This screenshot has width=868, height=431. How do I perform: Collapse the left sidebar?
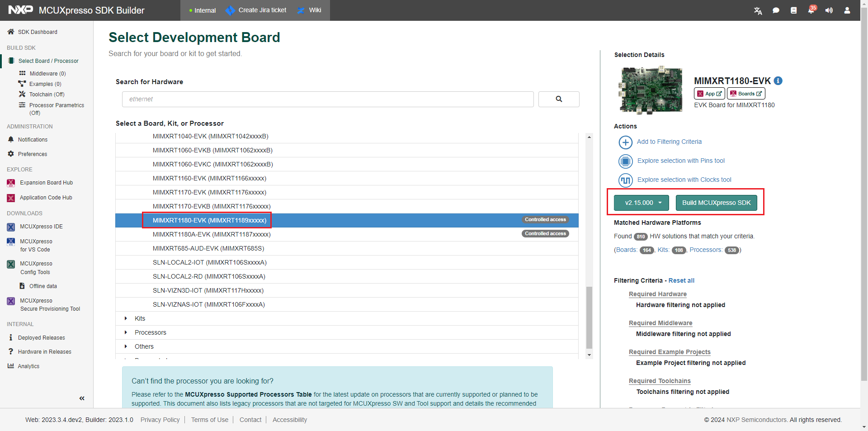tap(82, 398)
